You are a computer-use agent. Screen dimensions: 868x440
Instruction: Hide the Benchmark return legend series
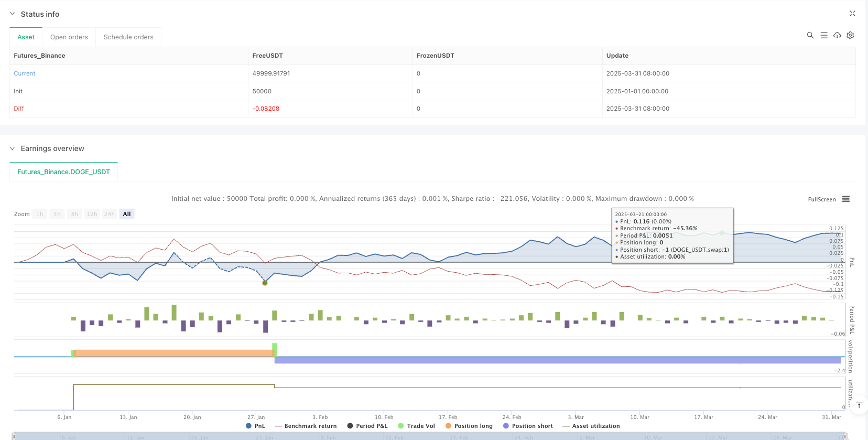(x=306, y=426)
